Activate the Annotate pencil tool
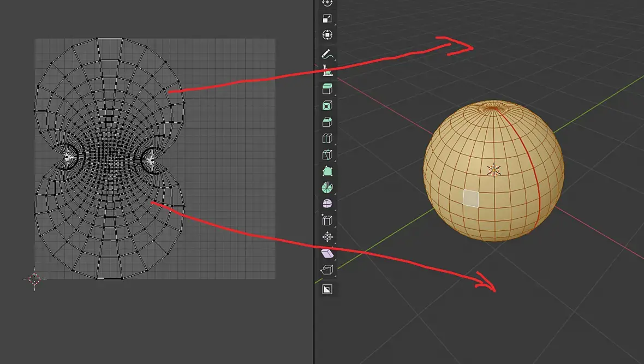 [x=327, y=54]
